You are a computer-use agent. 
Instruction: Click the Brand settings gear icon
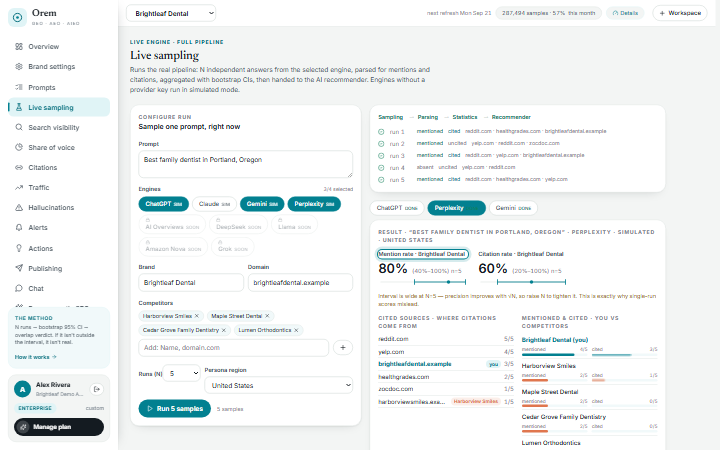(x=19, y=67)
